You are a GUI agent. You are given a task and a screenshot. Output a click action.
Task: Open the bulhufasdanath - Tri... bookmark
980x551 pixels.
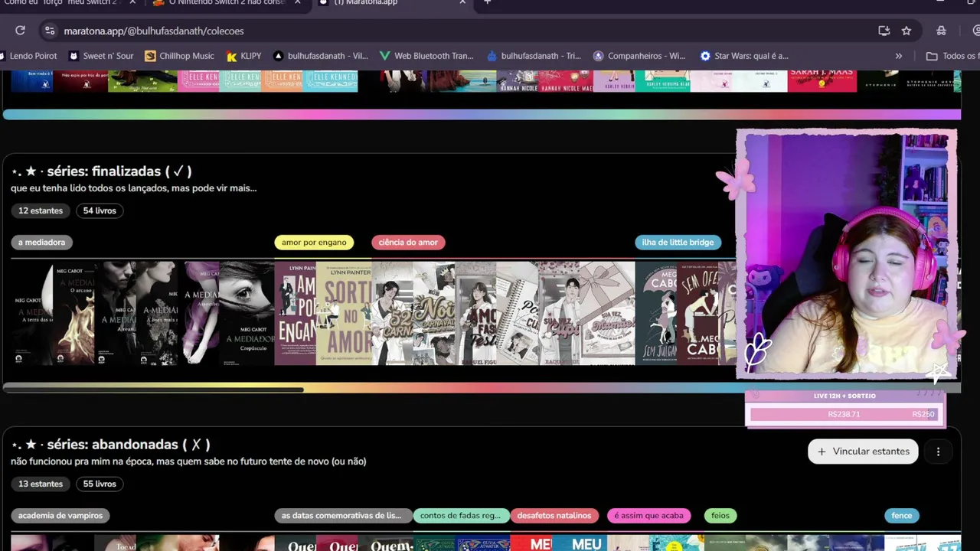pyautogui.click(x=534, y=56)
